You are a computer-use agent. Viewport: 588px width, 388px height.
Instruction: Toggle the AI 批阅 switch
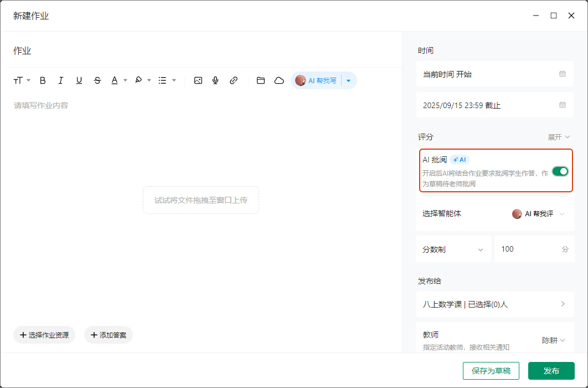(560, 171)
